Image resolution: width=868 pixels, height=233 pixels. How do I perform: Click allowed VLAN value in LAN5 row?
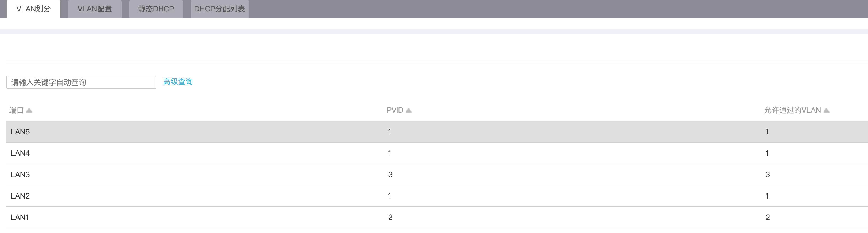767,132
